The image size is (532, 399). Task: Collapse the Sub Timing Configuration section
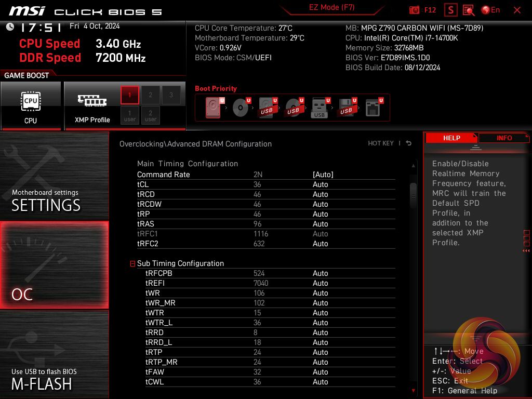coord(132,263)
